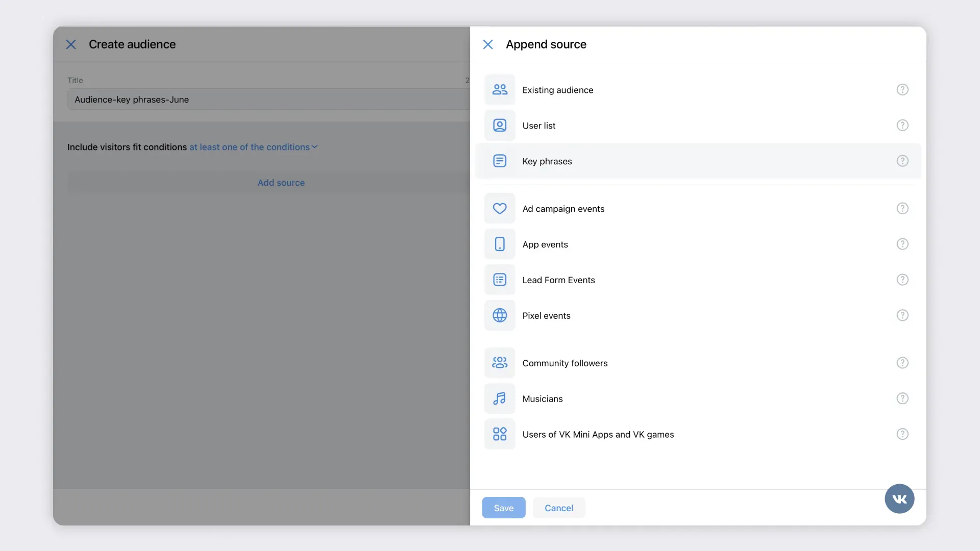
Task: Click the User list profile icon
Action: pyautogui.click(x=500, y=126)
